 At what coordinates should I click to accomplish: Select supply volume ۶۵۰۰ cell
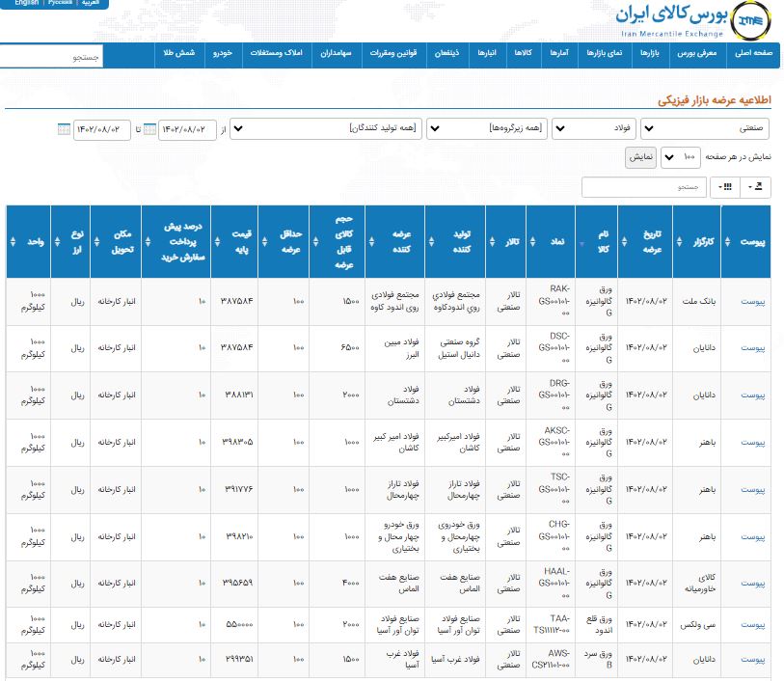(338, 348)
